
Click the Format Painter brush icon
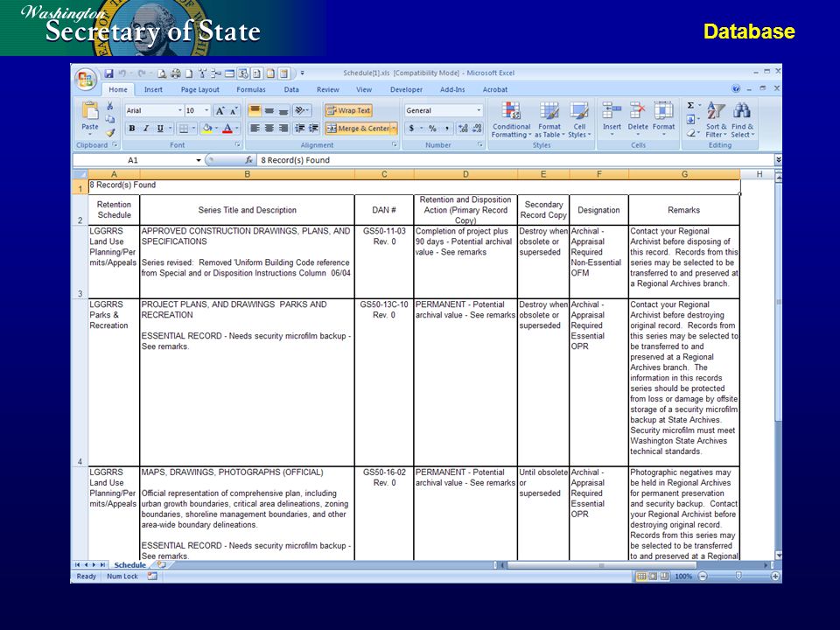(110, 132)
